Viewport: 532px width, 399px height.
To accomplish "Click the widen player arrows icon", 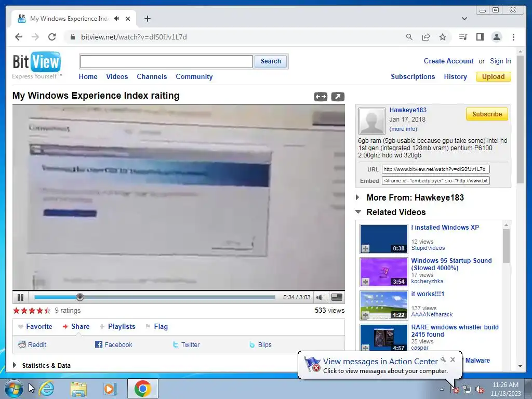I will [321, 97].
